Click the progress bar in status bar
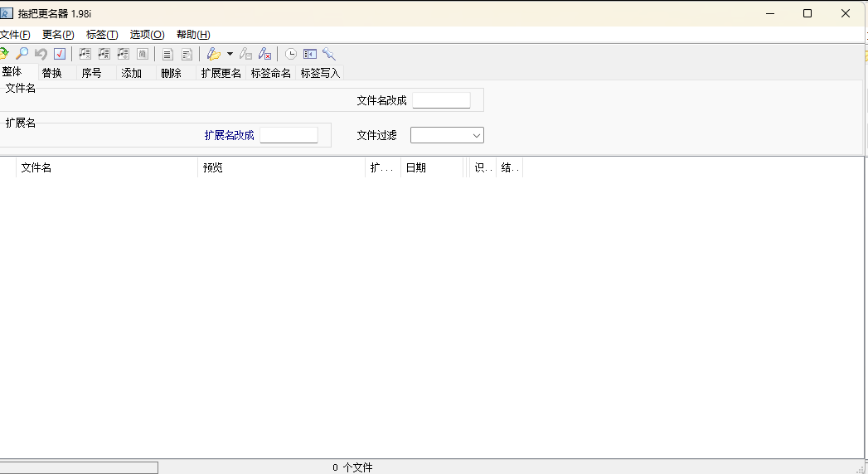Viewport: 868px width, 474px height. 79,468
